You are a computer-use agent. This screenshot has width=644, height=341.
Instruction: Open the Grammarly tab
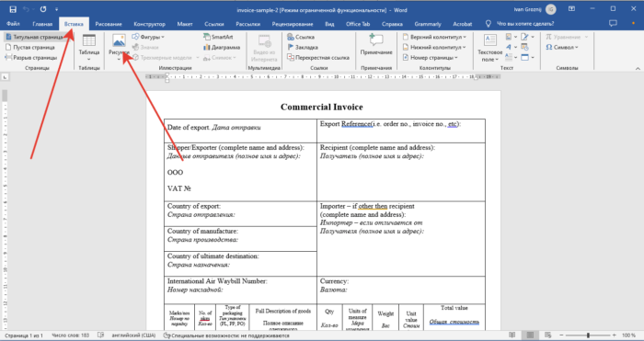(428, 24)
